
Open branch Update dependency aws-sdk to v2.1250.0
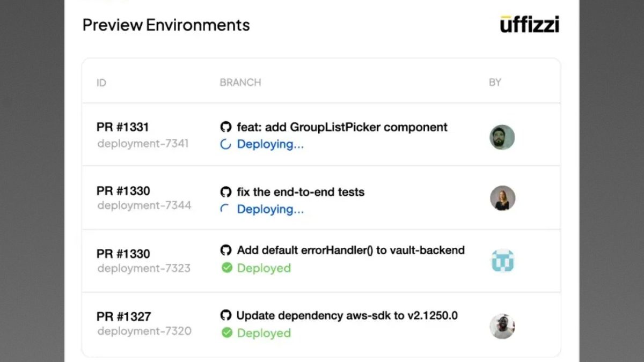click(x=347, y=315)
